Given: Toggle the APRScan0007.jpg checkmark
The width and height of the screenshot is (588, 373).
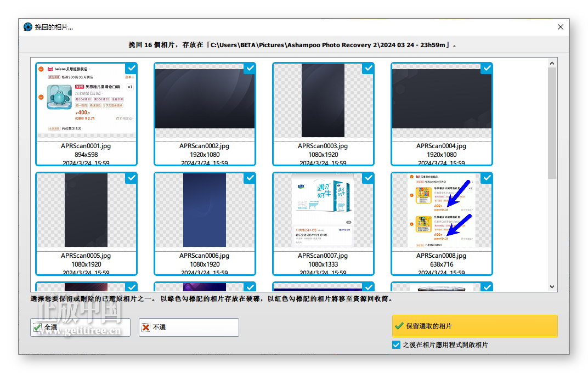Looking at the screenshot, I should (368, 178).
